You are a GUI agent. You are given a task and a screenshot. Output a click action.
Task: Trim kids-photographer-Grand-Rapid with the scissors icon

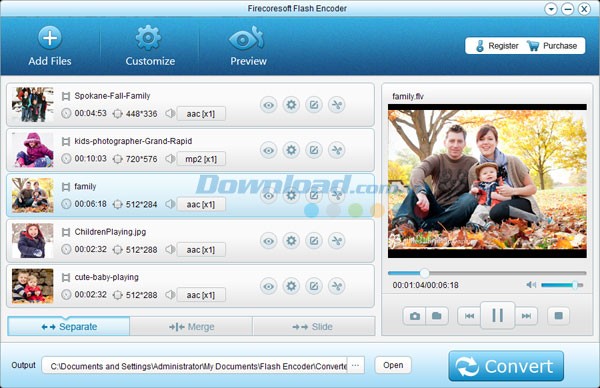pos(337,150)
